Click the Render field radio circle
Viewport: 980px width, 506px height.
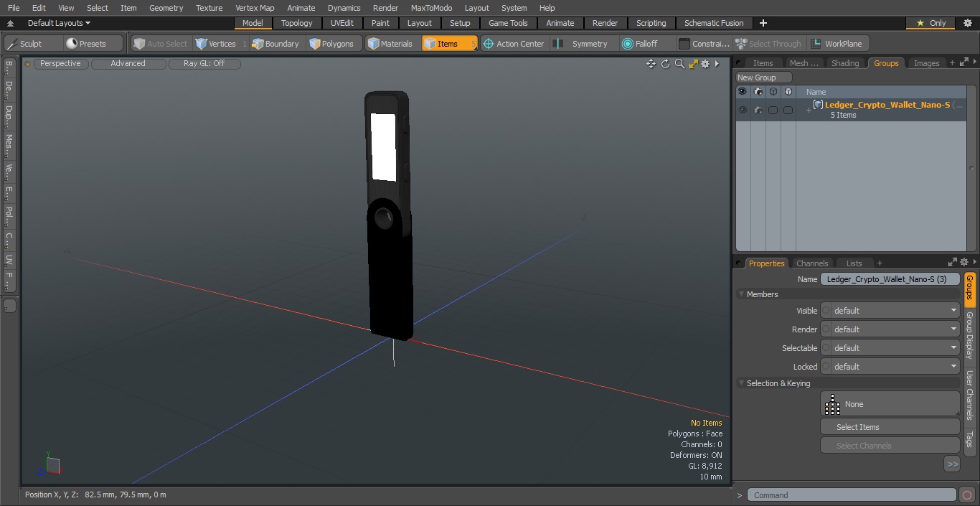pyautogui.click(x=826, y=329)
